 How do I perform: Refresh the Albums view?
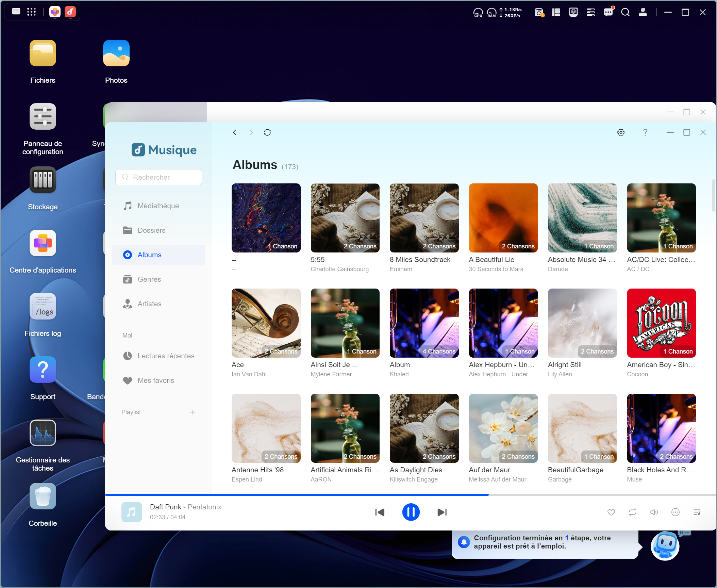point(267,132)
